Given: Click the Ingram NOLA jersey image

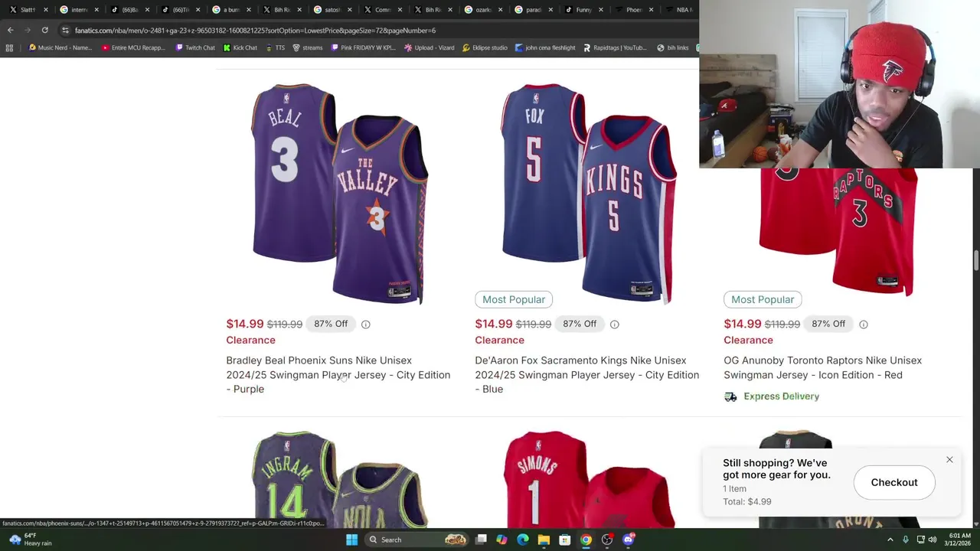Looking at the screenshot, I should click(340, 480).
